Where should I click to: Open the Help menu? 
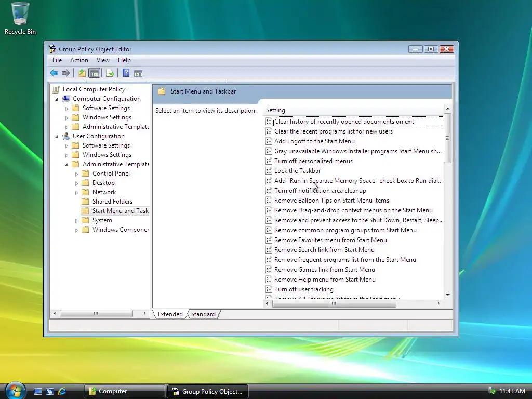click(x=124, y=60)
